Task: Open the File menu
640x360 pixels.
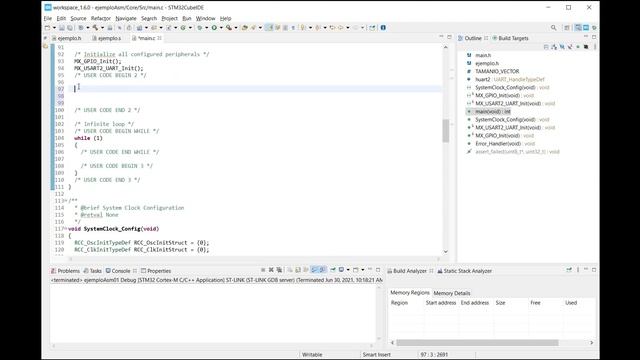Action: pyautogui.click(x=48, y=18)
